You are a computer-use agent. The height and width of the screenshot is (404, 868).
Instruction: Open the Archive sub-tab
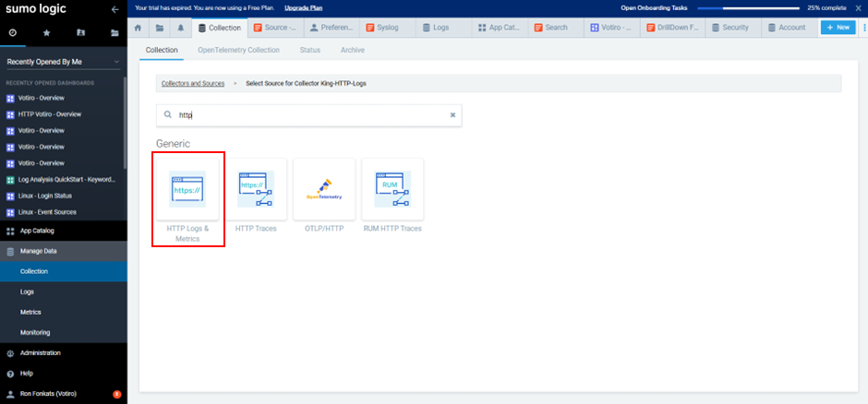[x=353, y=50]
